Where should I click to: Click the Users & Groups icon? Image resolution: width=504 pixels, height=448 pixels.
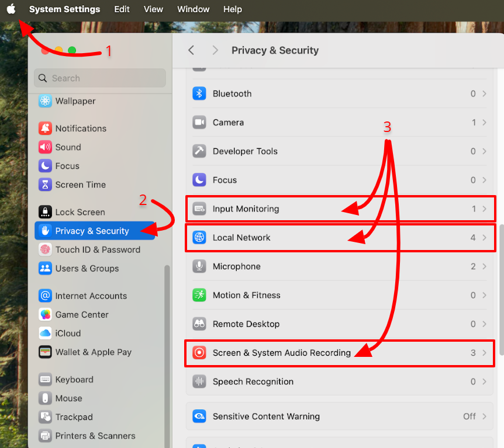[45, 268]
